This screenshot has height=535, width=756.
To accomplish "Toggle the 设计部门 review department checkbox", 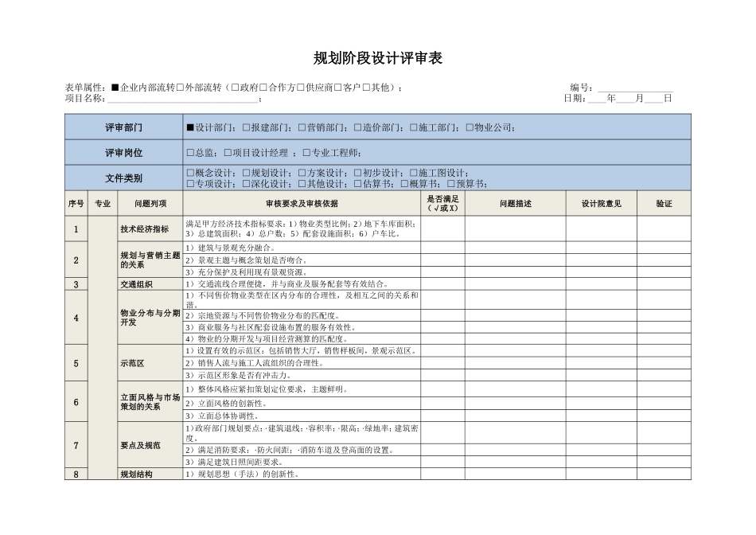I will 190,127.
